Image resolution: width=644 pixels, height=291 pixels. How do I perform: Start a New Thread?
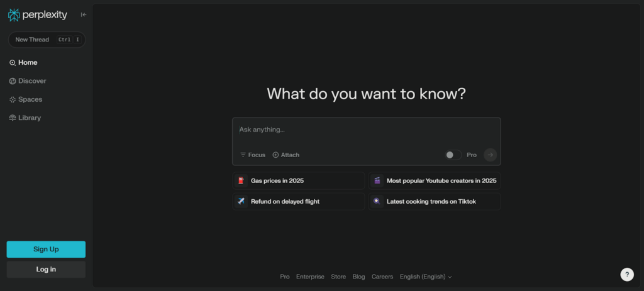pos(47,40)
